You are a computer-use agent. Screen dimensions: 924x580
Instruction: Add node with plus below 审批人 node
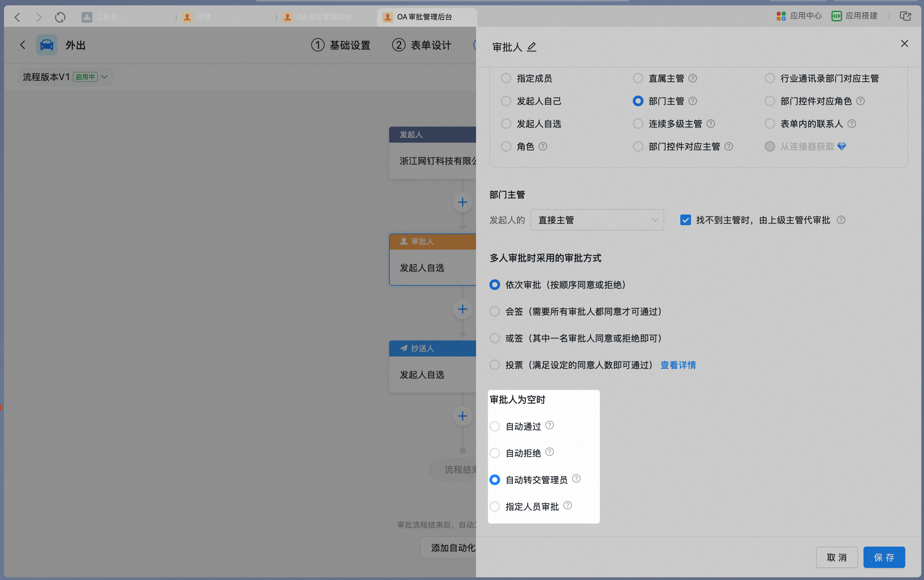(x=463, y=309)
